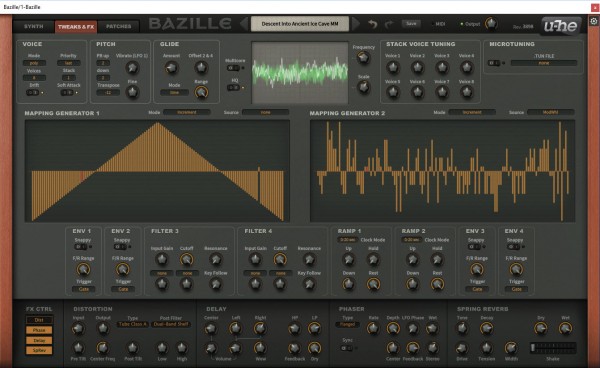The width and height of the screenshot is (600, 368).
Task: Click the oscilloscope Frequency knob
Action: [363, 58]
